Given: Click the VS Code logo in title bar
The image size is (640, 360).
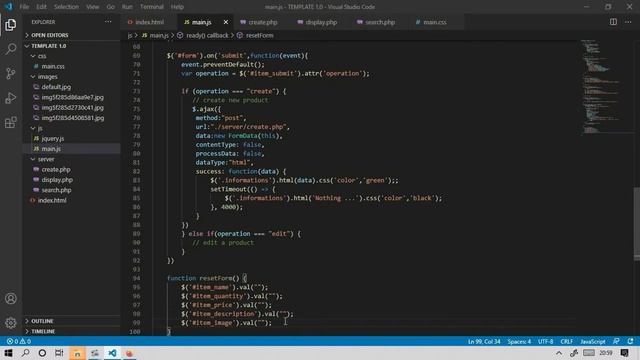Looking at the screenshot, I should tap(8, 7).
